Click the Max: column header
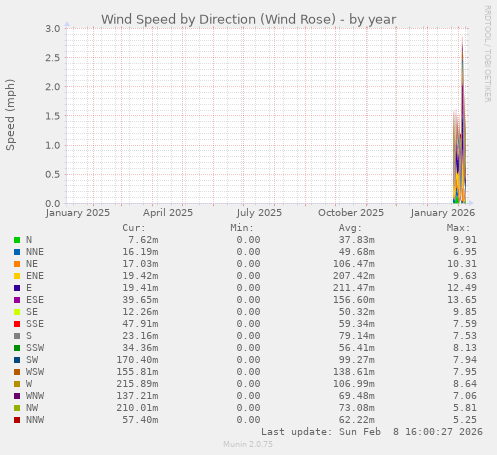The height and width of the screenshot is (455, 497). (458, 228)
